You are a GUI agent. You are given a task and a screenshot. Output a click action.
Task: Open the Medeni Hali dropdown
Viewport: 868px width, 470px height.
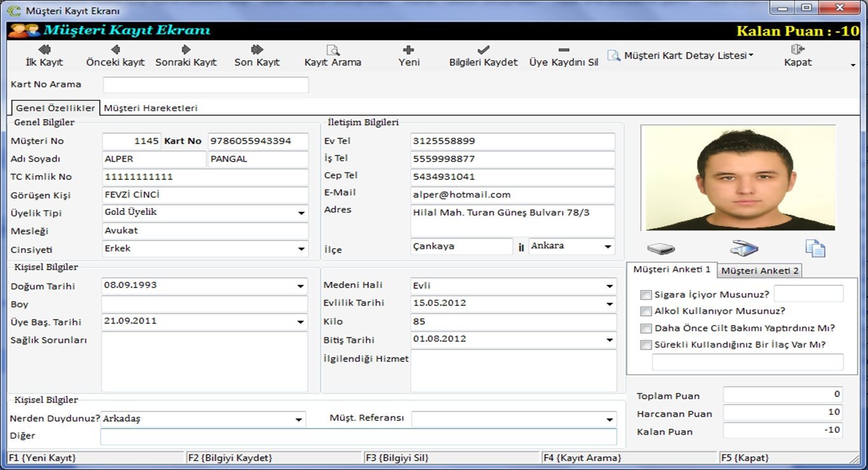[609, 286]
